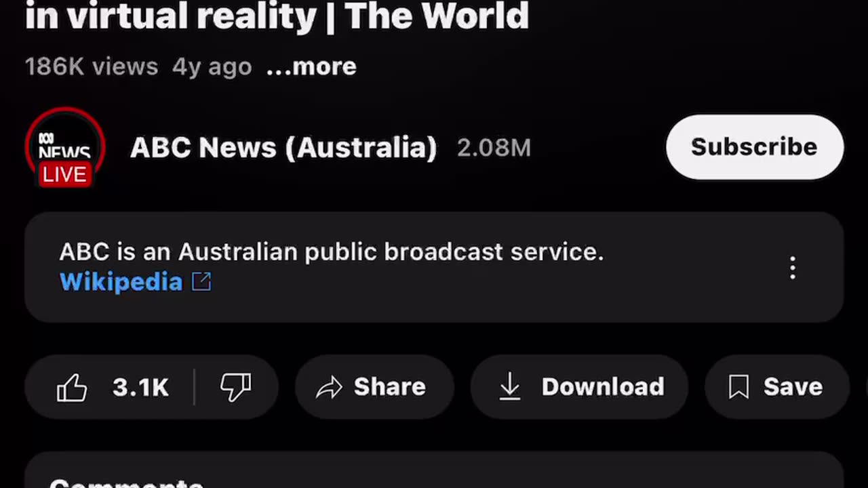Screen dimensions: 868x488
Task: Tap the Share arrow icon
Action: pyautogui.click(x=329, y=388)
